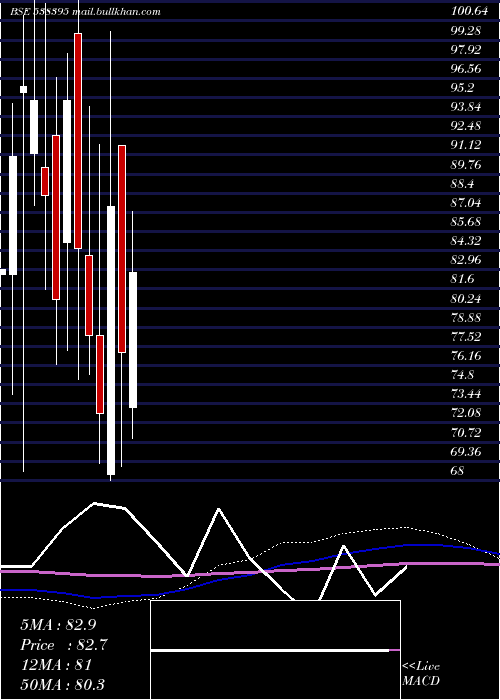
Task: Click the 5MA : 82.9 readout
Action: click(x=58, y=625)
